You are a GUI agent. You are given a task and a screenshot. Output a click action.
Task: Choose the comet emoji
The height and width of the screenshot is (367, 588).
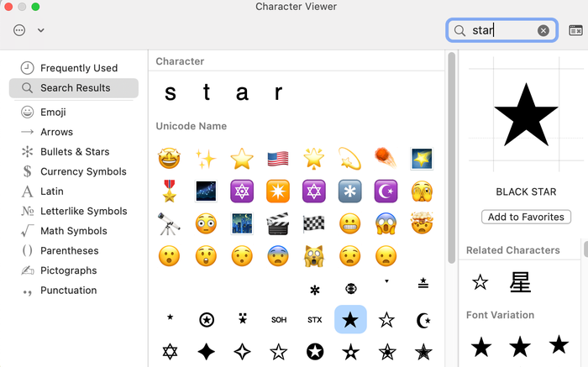386,158
